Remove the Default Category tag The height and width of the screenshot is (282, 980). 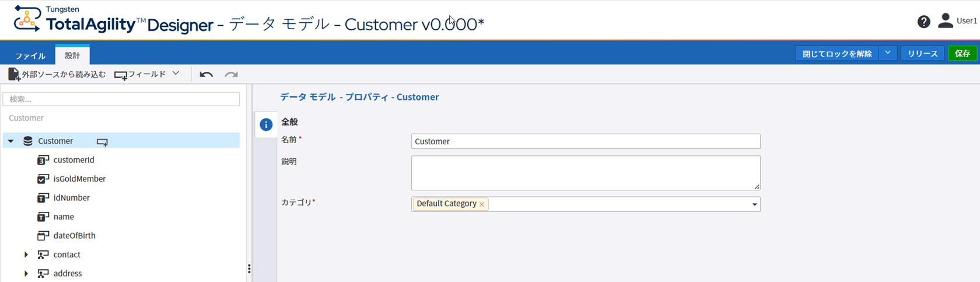(482, 204)
